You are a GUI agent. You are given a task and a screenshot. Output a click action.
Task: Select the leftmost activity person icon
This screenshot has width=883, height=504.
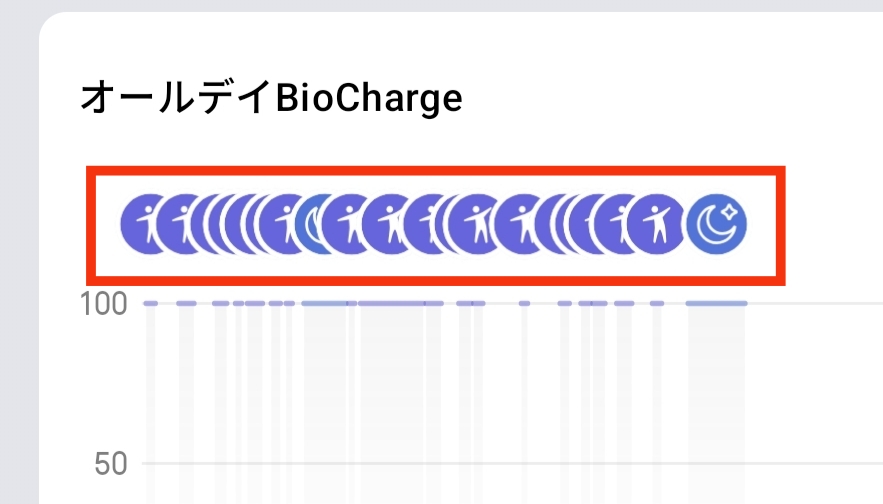[141, 224]
